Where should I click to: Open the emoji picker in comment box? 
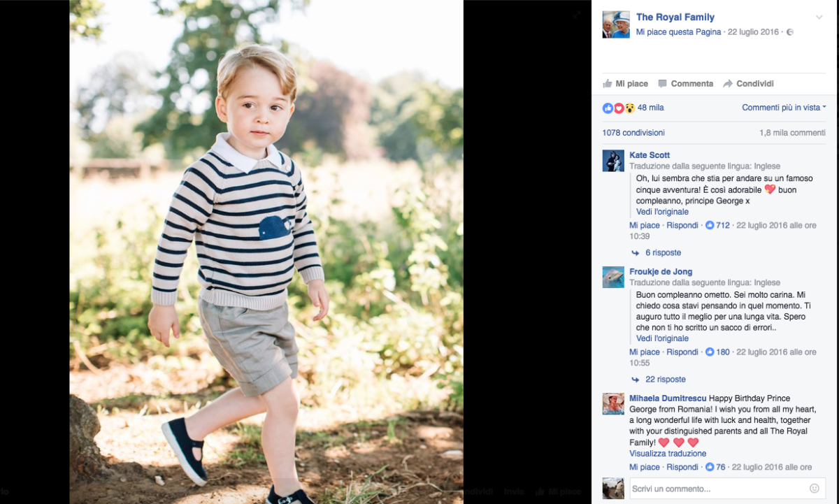point(814,489)
